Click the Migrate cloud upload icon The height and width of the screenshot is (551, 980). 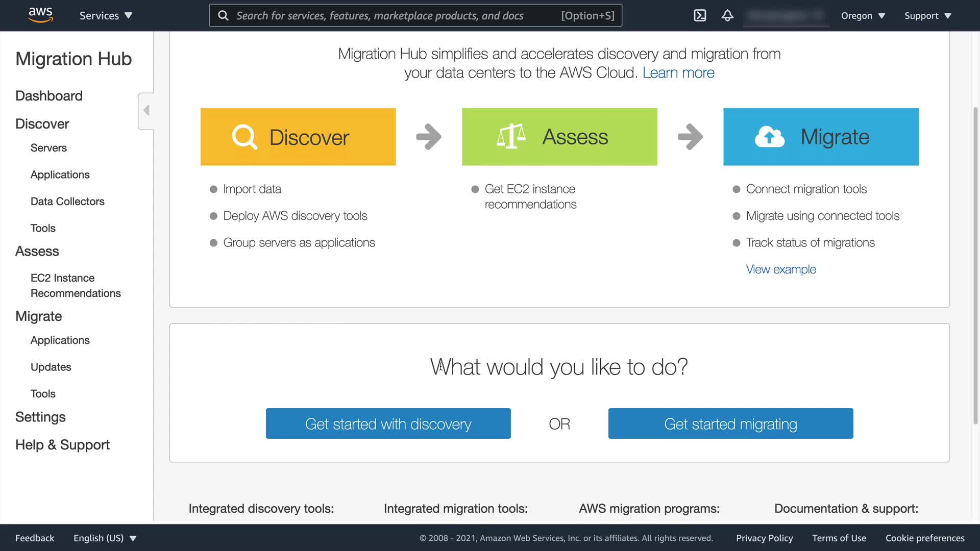[770, 137]
